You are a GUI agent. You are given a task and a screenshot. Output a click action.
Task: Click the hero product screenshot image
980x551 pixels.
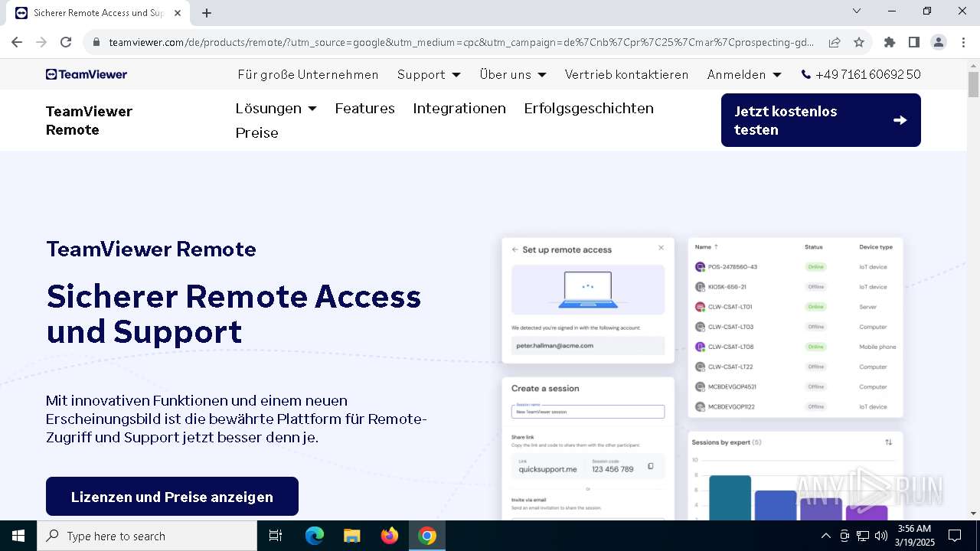click(703, 379)
